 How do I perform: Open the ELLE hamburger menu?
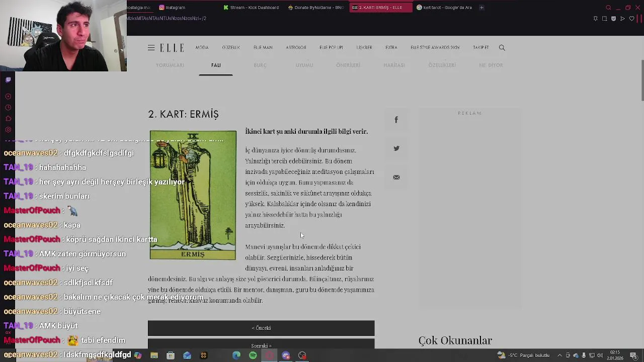(151, 48)
